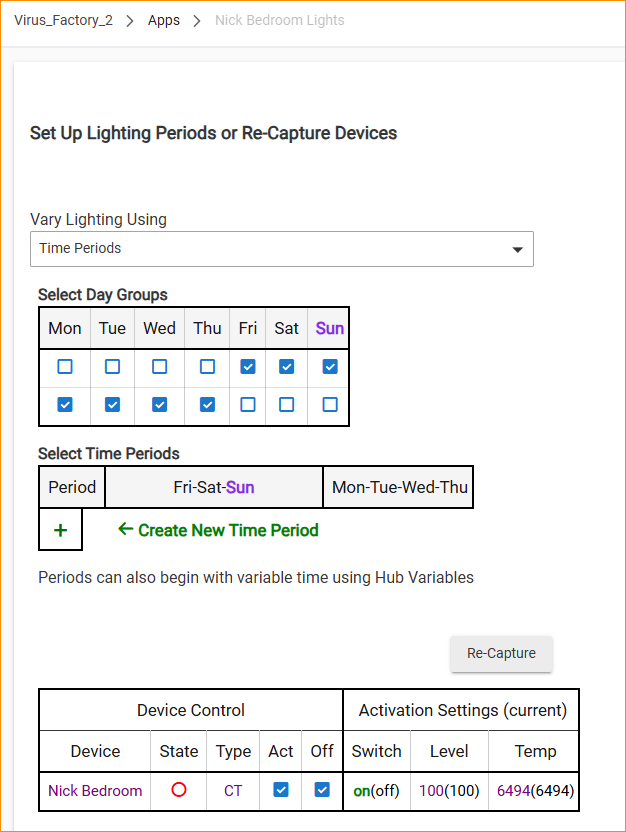Open the Apps breadcrumb link
The width and height of the screenshot is (626, 832).
[164, 20]
